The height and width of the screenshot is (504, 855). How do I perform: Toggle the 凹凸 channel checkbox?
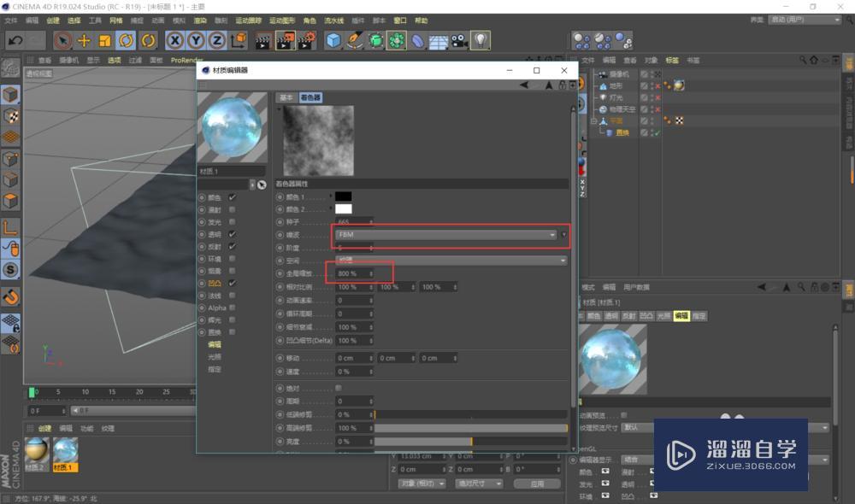233,283
